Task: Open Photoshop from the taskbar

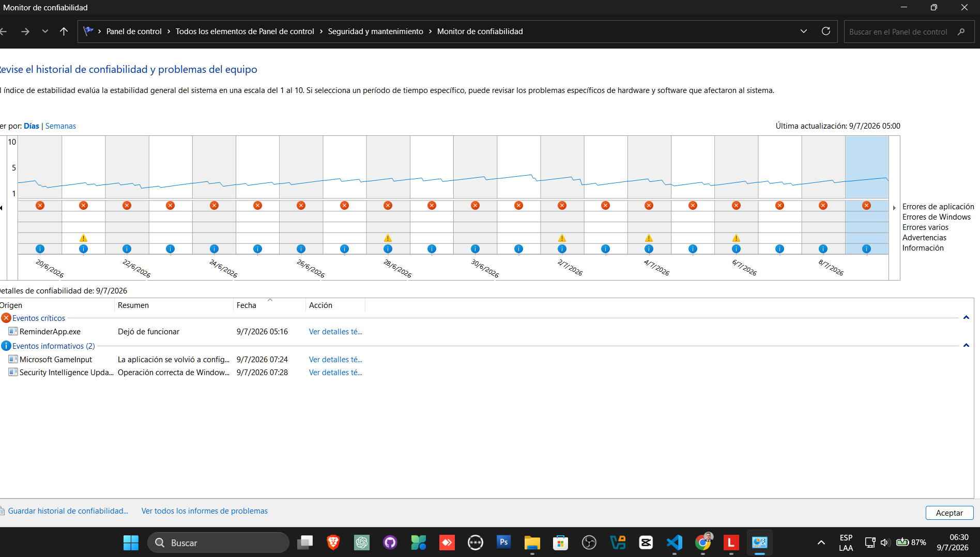Action: click(504, 543)
